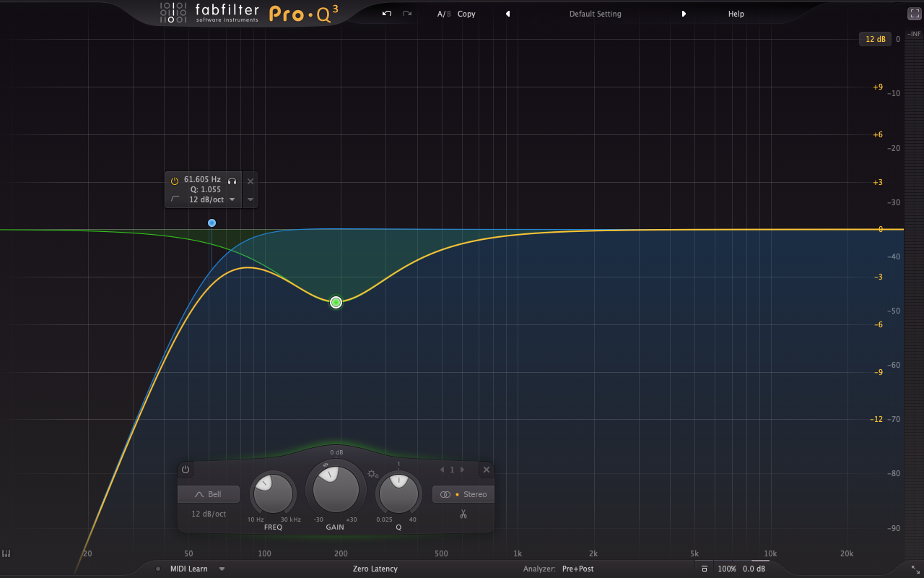The height and width of the screenshot is (578, 924).
Task: Open the Help menu
Action: point(736,14)
